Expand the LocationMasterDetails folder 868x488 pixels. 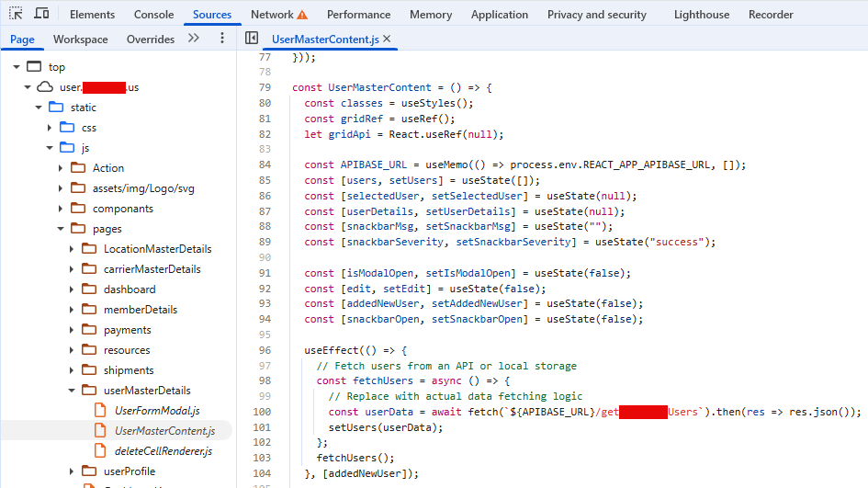coord(73,249)
